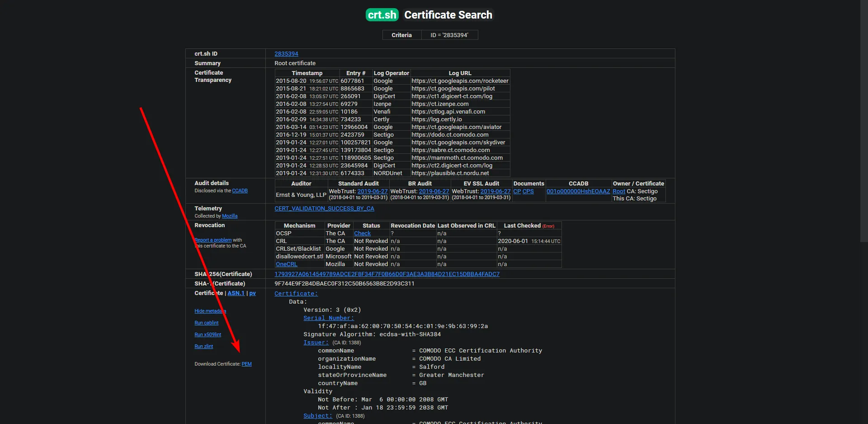Run zlint on the certificate
The height and width of the screenshot is (424, 868).
point(203,347)
